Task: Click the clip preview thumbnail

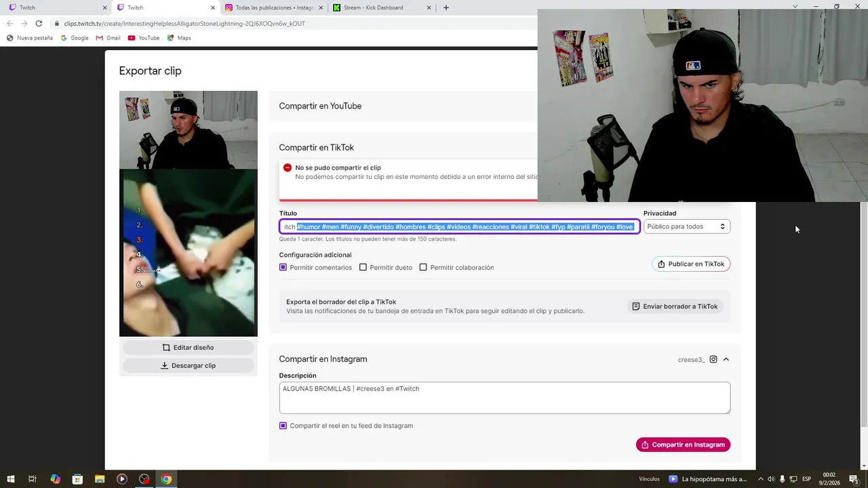Action: tap(189, 213)
